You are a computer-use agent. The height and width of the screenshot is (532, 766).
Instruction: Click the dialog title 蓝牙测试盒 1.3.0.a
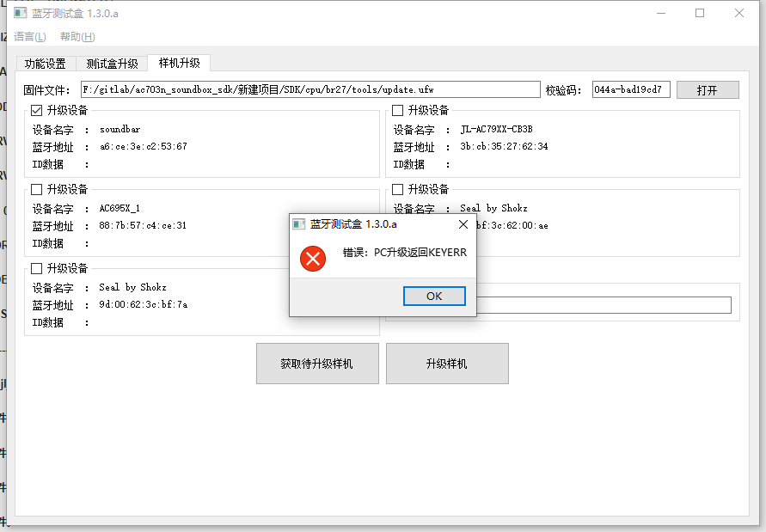(353, 224)
